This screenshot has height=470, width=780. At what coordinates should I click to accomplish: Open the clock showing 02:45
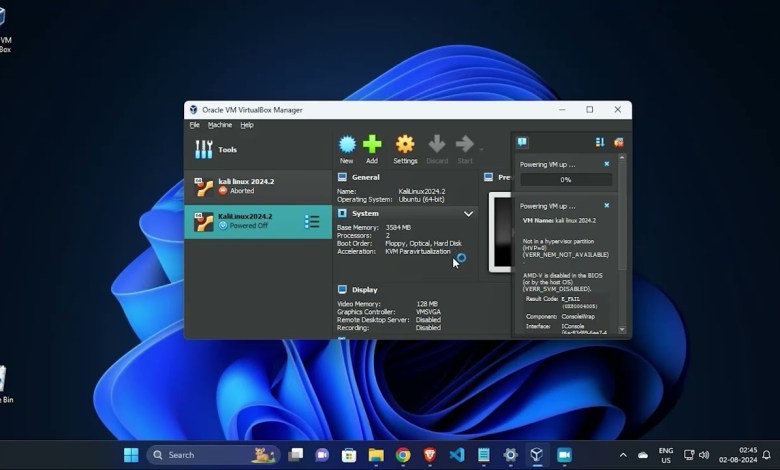coord(738,455)
